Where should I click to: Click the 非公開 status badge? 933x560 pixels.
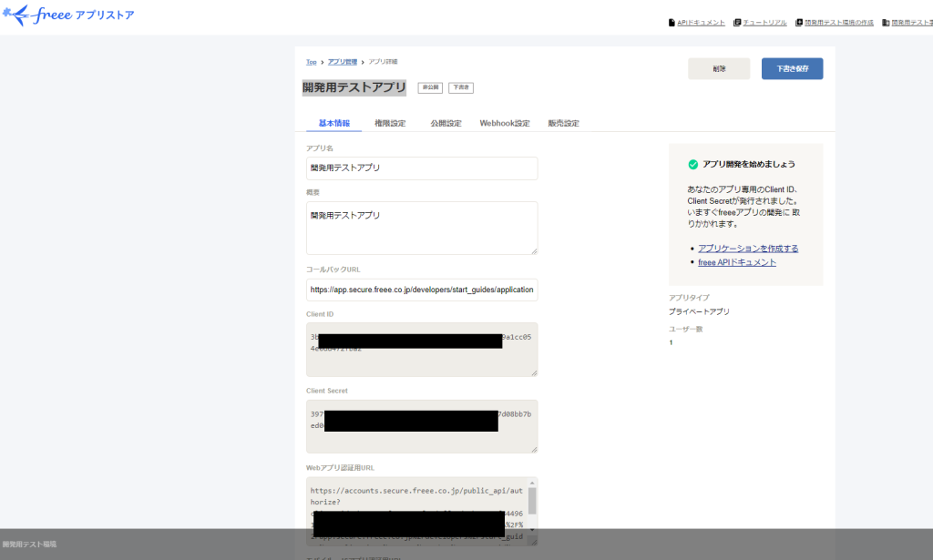(428, 87)
